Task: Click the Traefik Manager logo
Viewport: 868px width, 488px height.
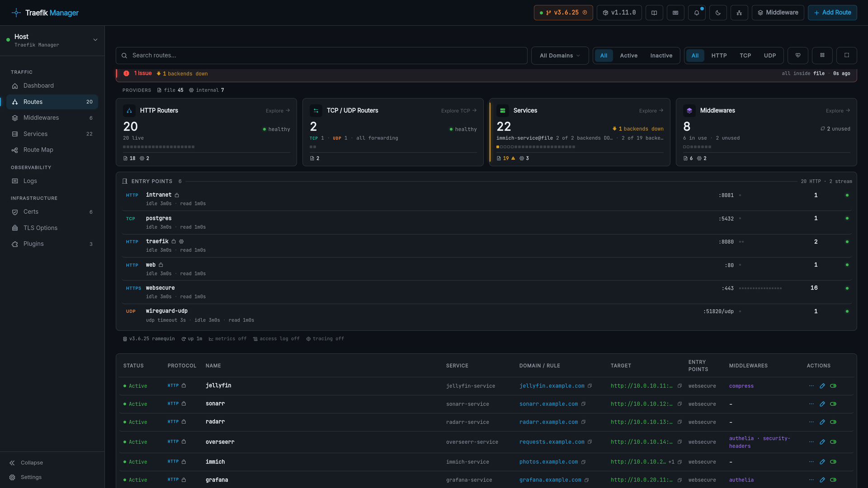Action: click(45, 13)
